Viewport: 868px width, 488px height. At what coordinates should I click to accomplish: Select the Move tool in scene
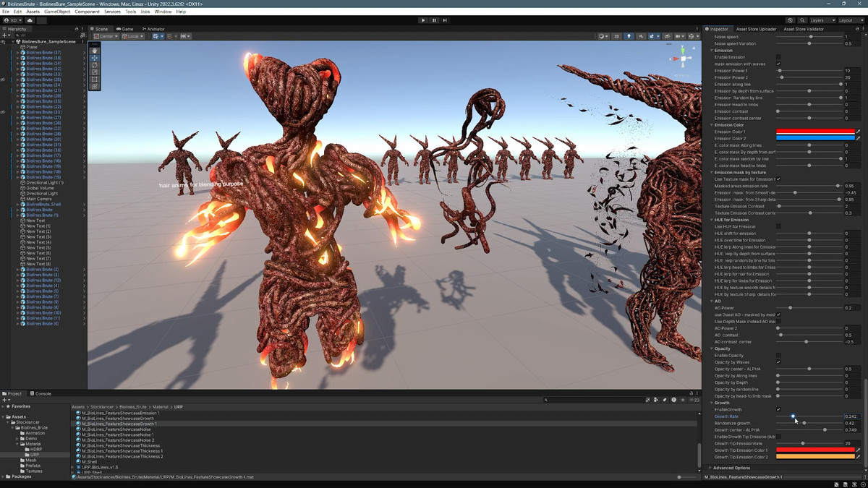(95, 58)
